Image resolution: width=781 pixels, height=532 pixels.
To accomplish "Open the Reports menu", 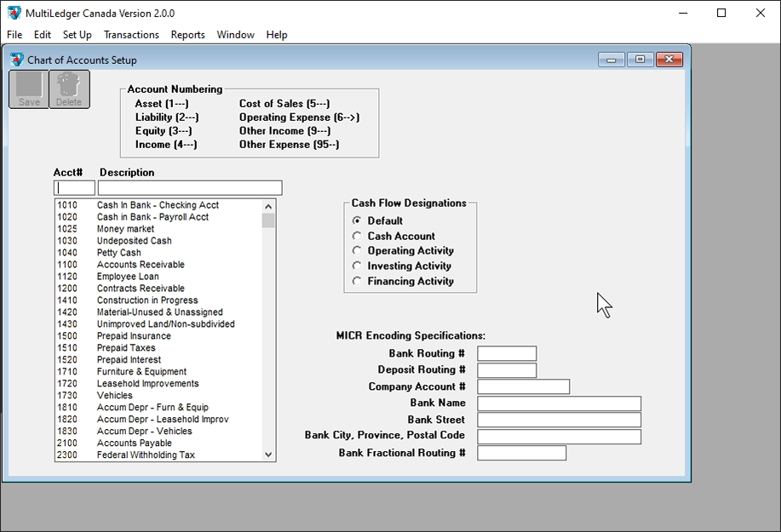I will pos(187,35).
